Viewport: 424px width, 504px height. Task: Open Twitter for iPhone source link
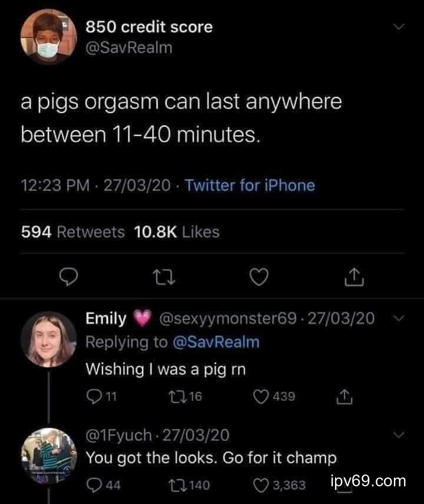250,186
